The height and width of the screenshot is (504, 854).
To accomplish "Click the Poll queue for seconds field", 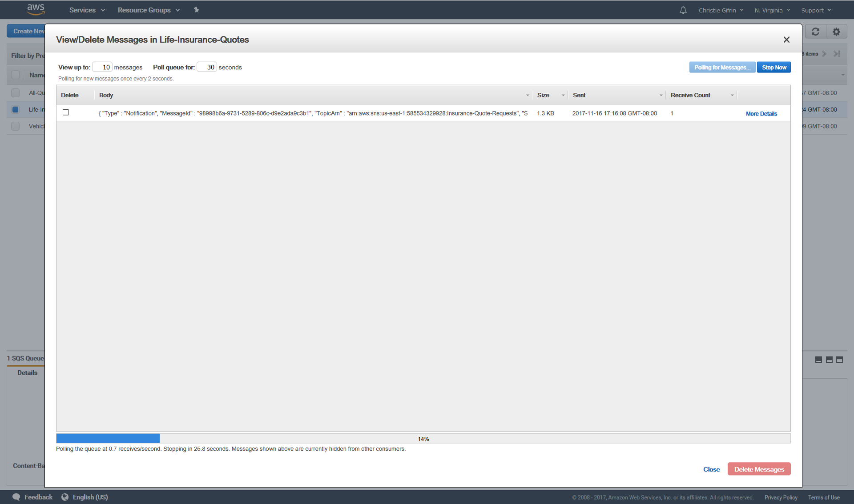I will 207,67.
